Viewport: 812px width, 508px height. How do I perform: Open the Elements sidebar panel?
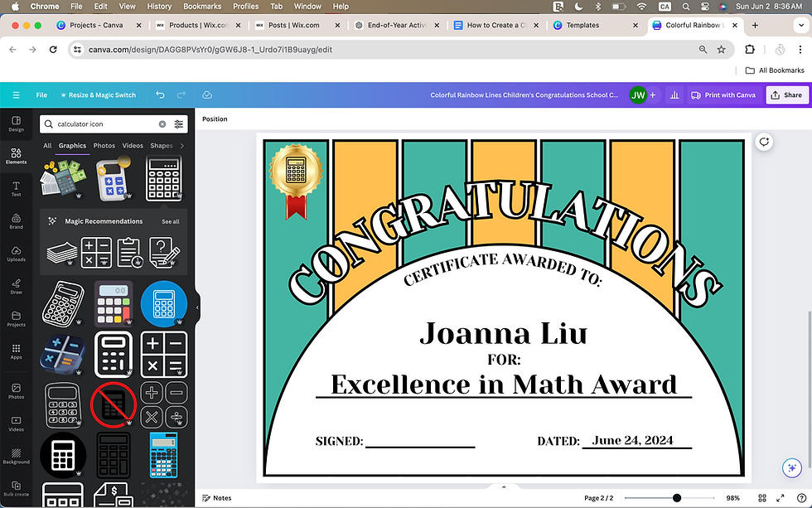point(16,156)
